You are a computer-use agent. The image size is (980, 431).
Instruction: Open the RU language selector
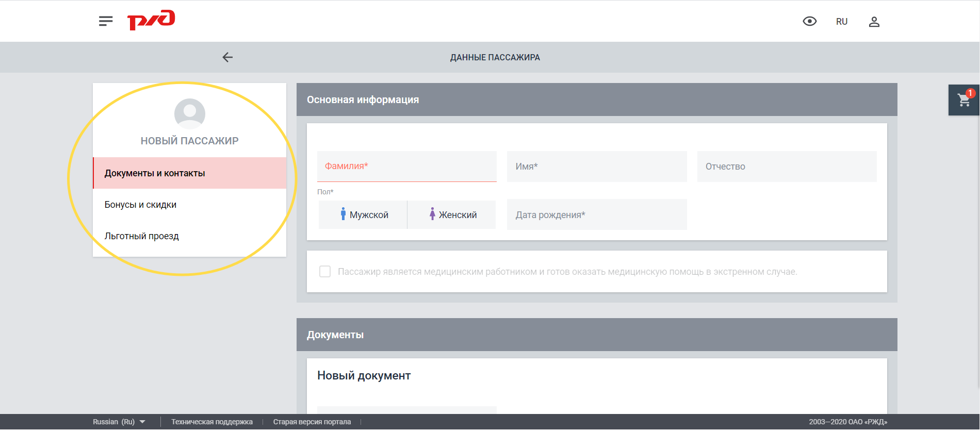tap(842, 22)
